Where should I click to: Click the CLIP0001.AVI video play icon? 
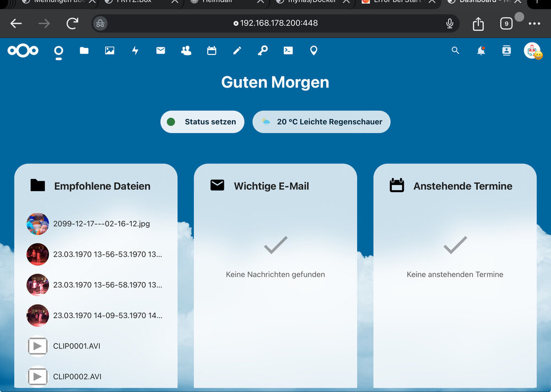point(37,346)
